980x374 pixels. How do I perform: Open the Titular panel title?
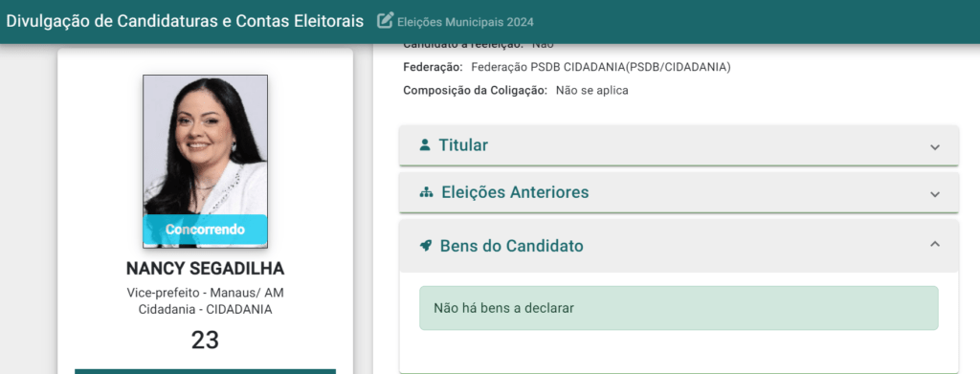click(463, 144)
